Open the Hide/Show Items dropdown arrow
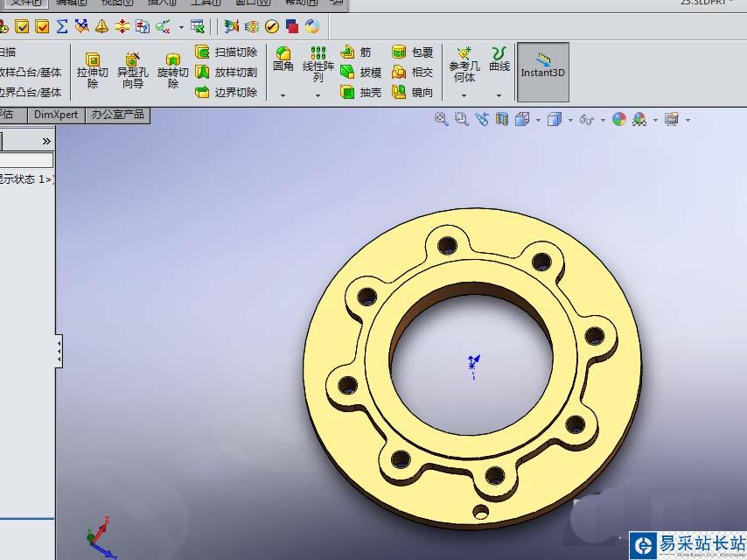 pyautogui.click(x=604, y=120)
